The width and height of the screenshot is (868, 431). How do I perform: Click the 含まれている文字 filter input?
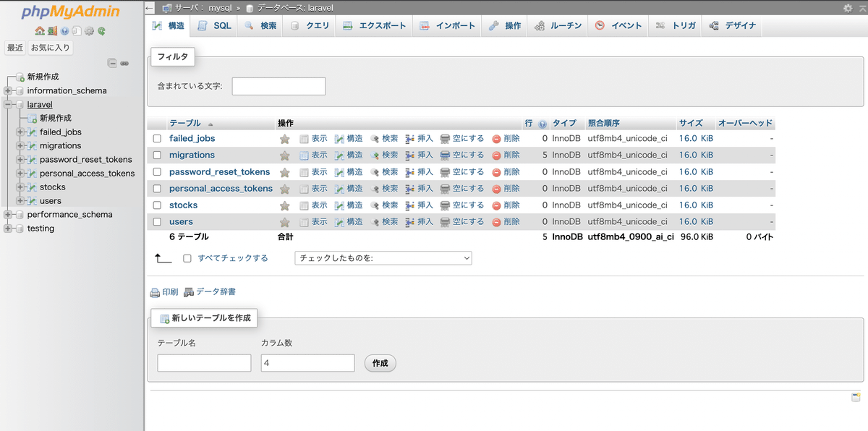(278, 86)
